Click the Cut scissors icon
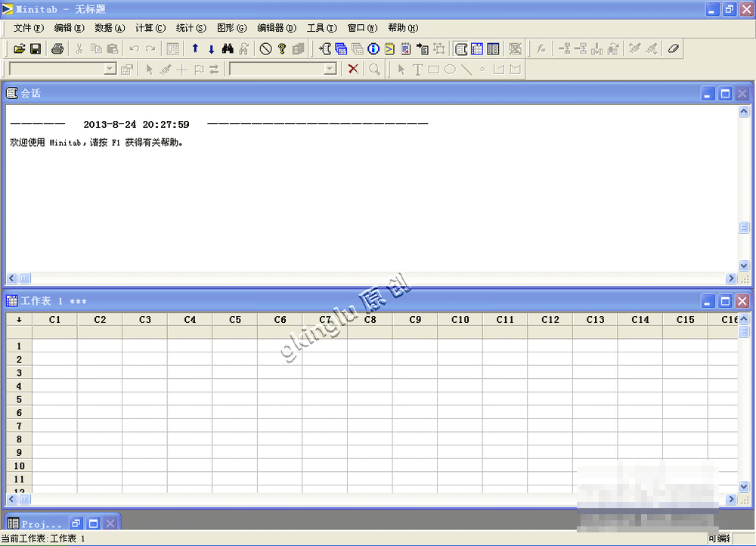756x546 pixels. [x=79, y=48]
